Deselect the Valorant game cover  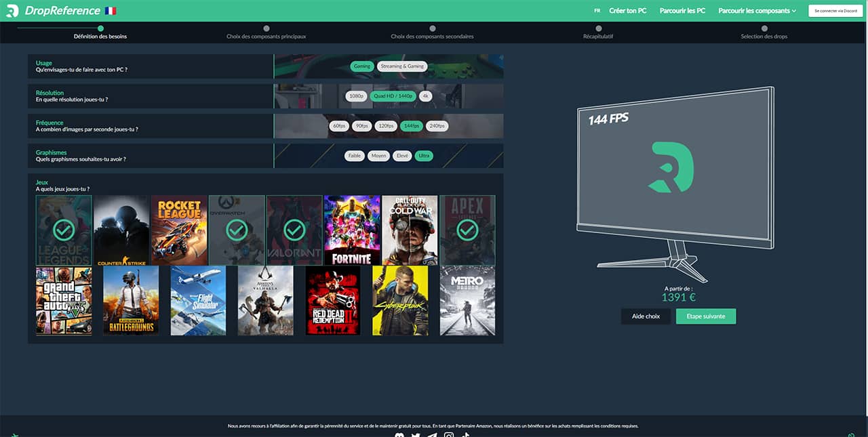[x=294, y=230]
